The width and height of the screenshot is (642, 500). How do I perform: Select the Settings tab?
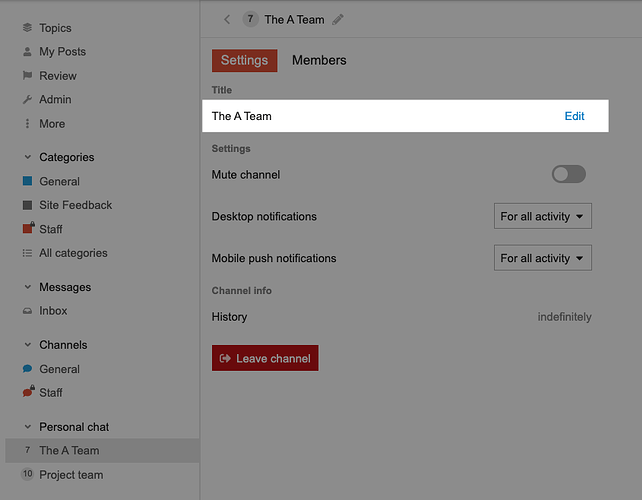point(244,60)
